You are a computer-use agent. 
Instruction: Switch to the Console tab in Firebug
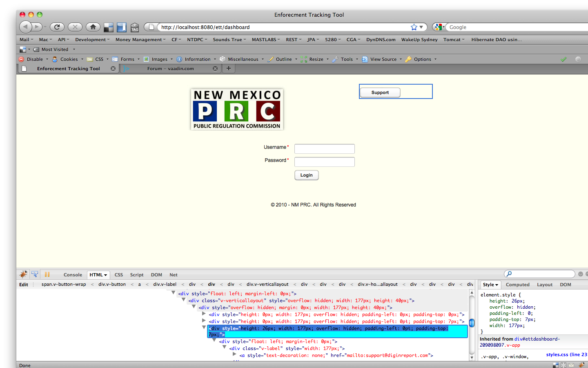73,275
